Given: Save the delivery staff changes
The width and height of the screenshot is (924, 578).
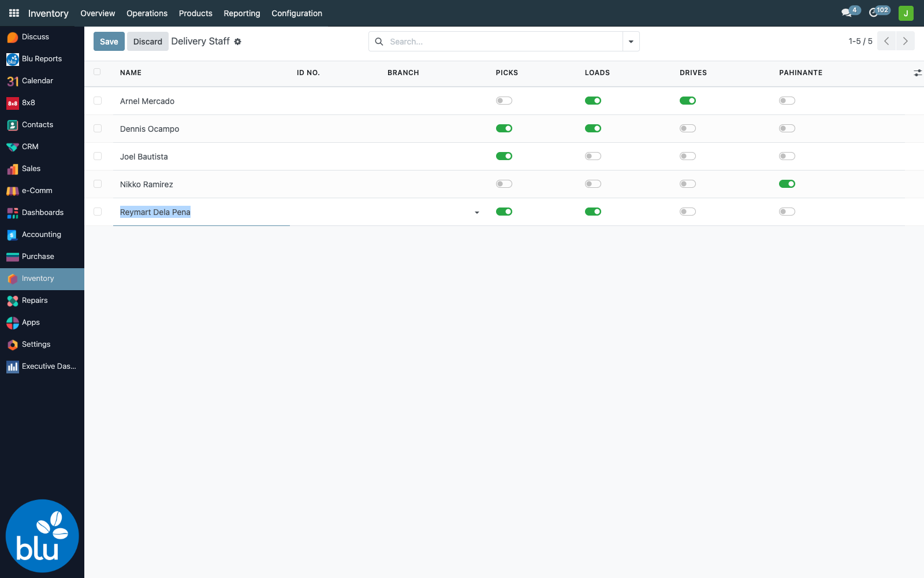Looking at the screenshot, I should coord(109,42).
